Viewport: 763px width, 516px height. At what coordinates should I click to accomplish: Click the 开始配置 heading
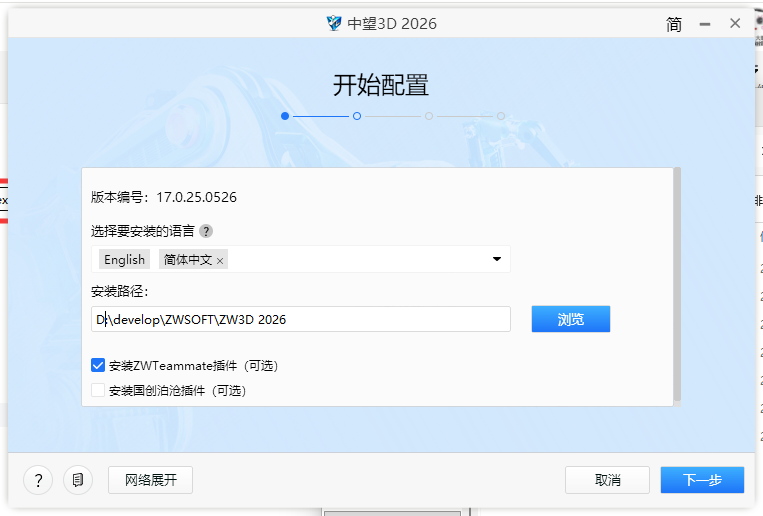click(381, 85)
